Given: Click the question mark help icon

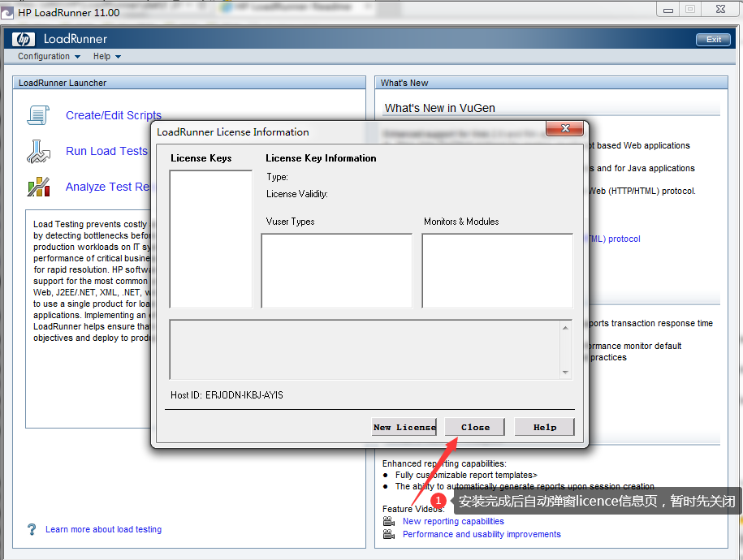Looking at the screenshot, I should (x=32, y=529).
